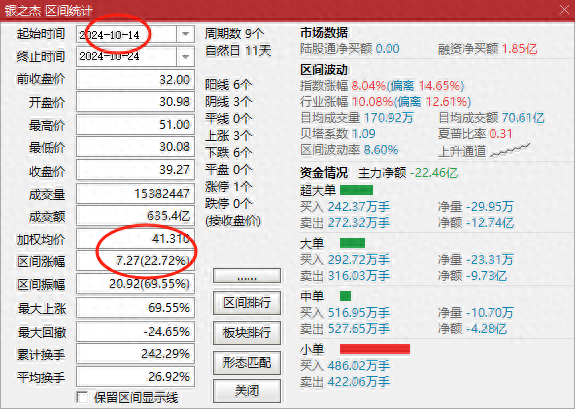Toggle the 保留区间显示线 checkbox
The image size is (575, 409).
click(x=82, y=397)
